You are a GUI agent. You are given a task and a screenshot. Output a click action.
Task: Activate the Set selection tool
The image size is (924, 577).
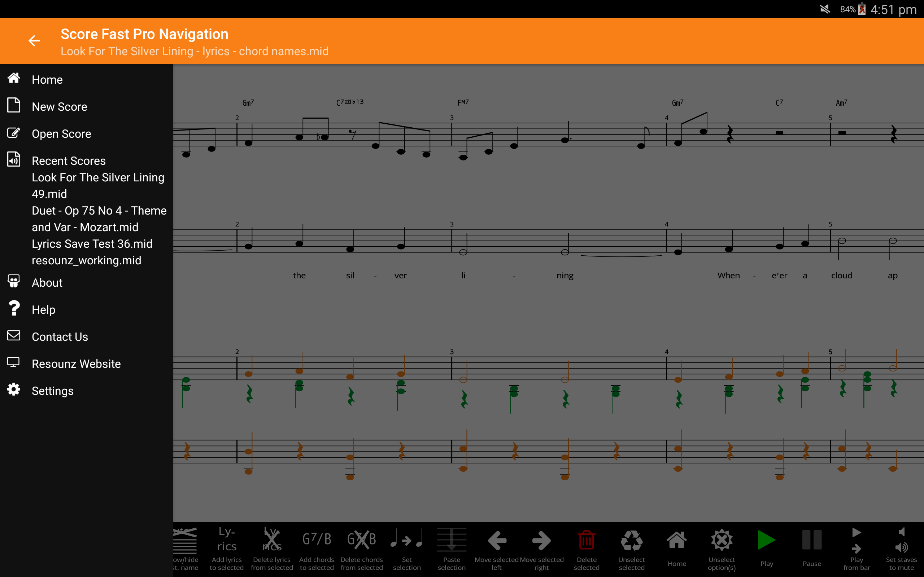click(x=407, y=548)
